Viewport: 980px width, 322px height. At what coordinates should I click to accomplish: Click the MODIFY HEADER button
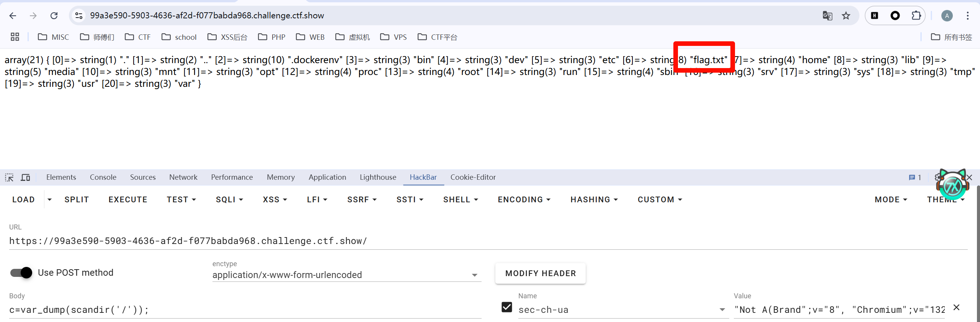pos(540,273)
